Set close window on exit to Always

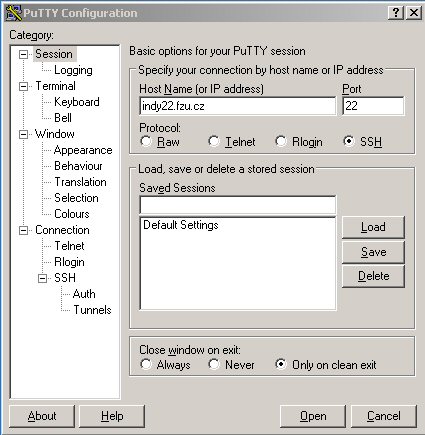(x=146, y=364)
